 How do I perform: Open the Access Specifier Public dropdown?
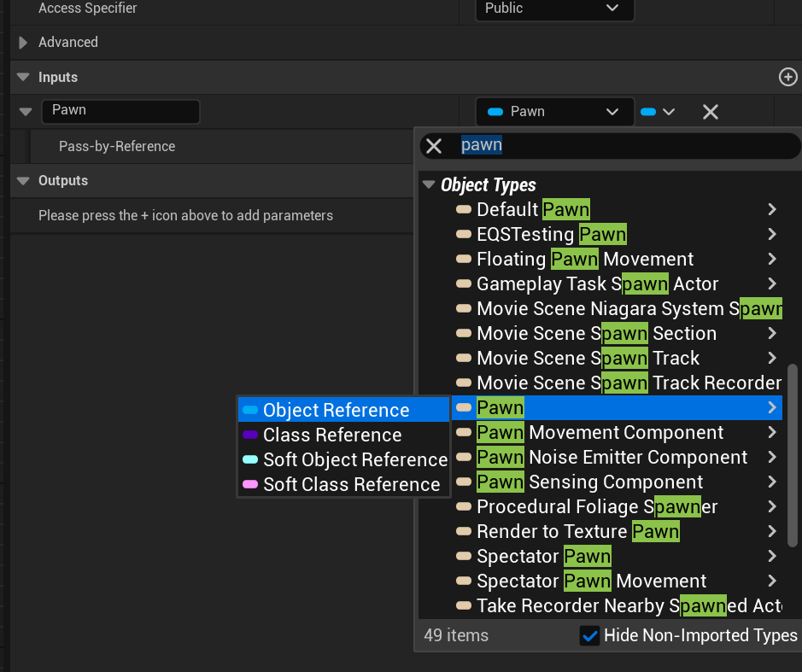[553, 9]
